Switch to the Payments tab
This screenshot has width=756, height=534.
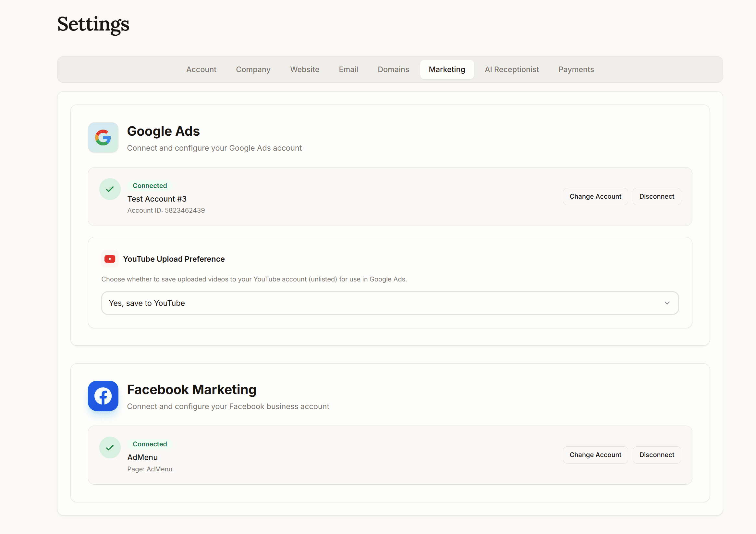[576, 69]
